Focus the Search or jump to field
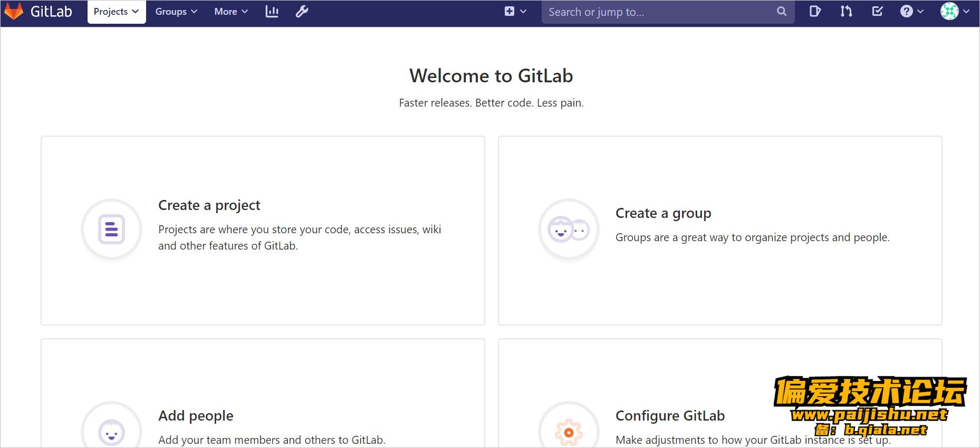Screen dimensions: 980x448 click(x=668, y=12)
